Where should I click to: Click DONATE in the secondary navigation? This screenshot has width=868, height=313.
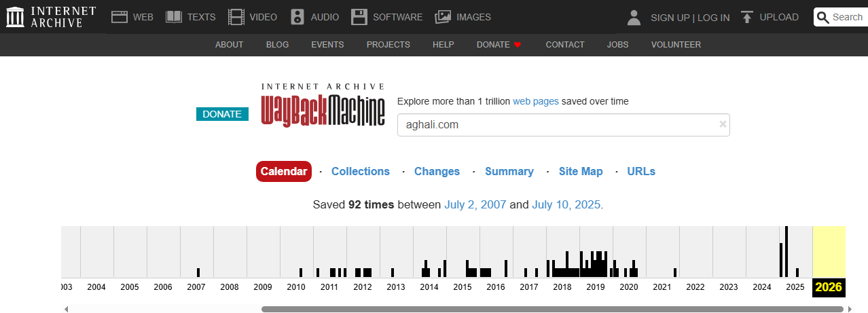[493, 45]
